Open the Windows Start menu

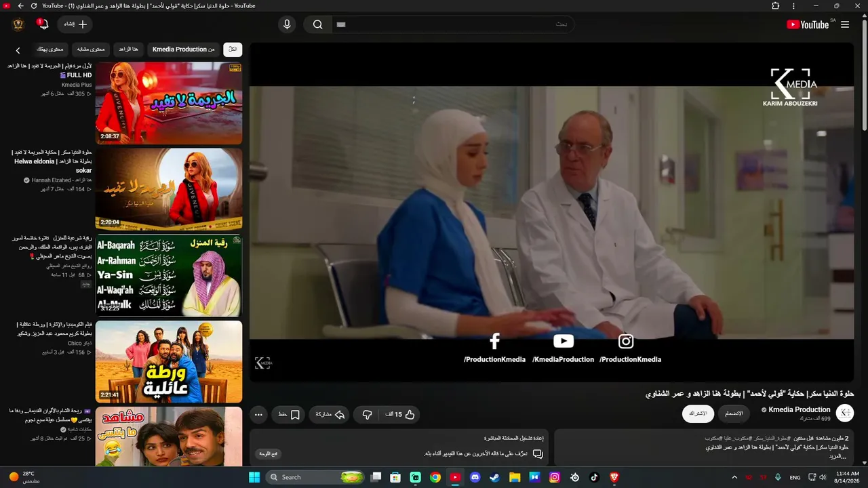pos(254,477)
